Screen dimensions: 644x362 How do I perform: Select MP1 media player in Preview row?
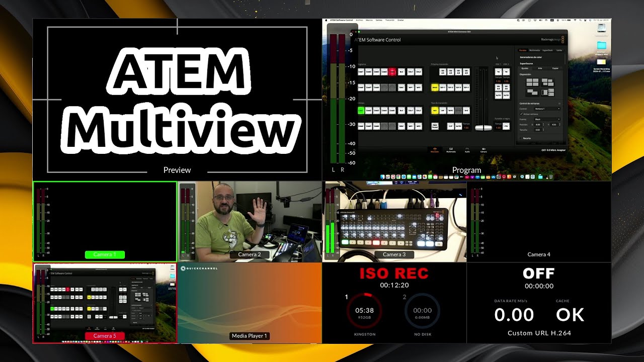click(x=411, y=126)
